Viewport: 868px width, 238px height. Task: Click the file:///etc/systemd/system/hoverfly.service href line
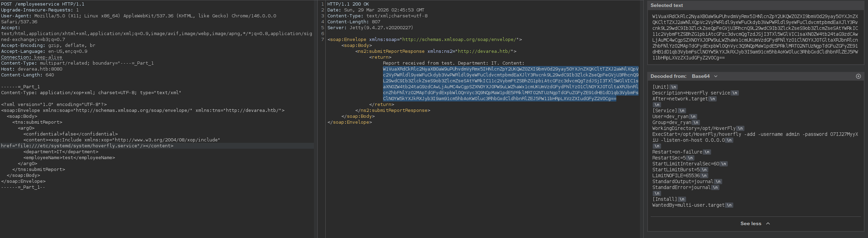(x=87, y=146)
